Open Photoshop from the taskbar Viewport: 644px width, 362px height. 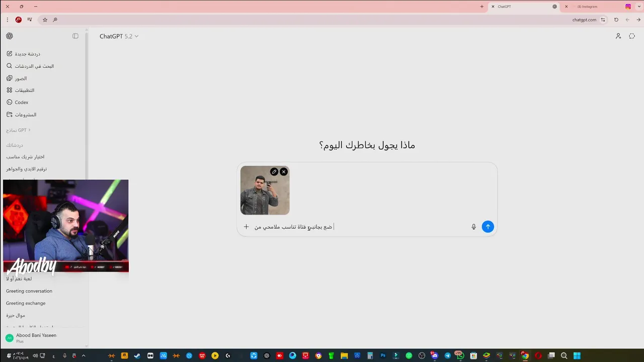pyautogui.click(x=383, y=355)
